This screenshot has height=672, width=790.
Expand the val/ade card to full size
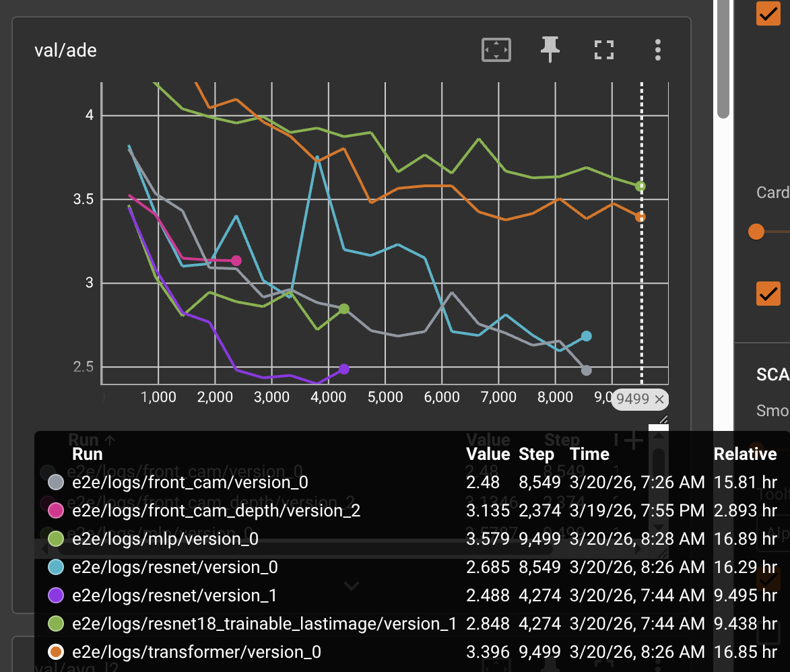click(x=603, y=49)
